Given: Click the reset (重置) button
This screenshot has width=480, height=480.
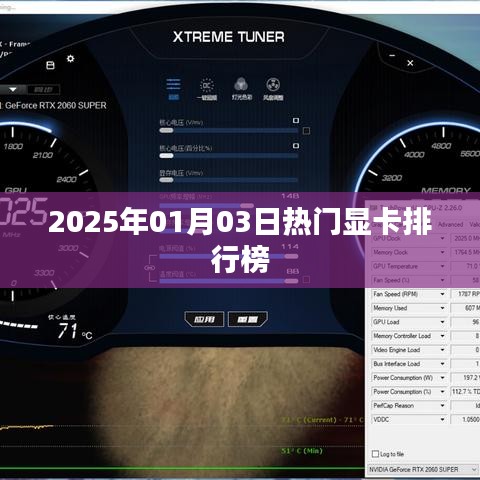Looking at the screenshot, I should (x=248, y=319).
